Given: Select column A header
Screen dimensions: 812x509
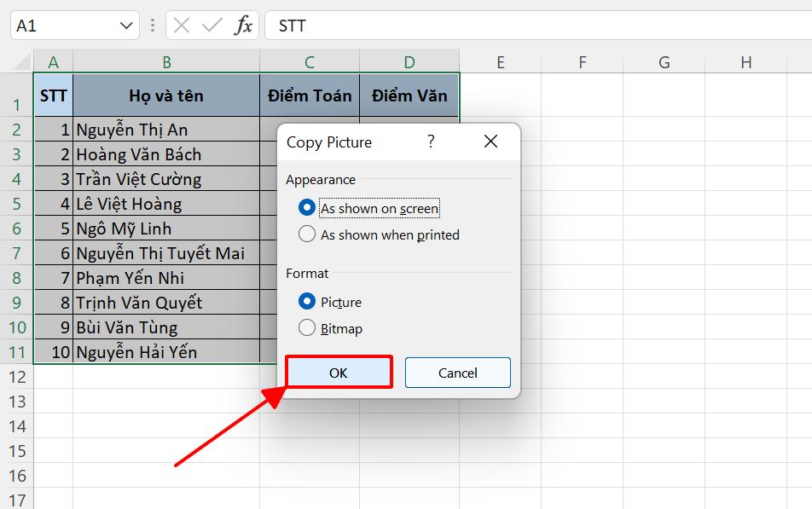Looking at the screenshot, I should [54, 62].
